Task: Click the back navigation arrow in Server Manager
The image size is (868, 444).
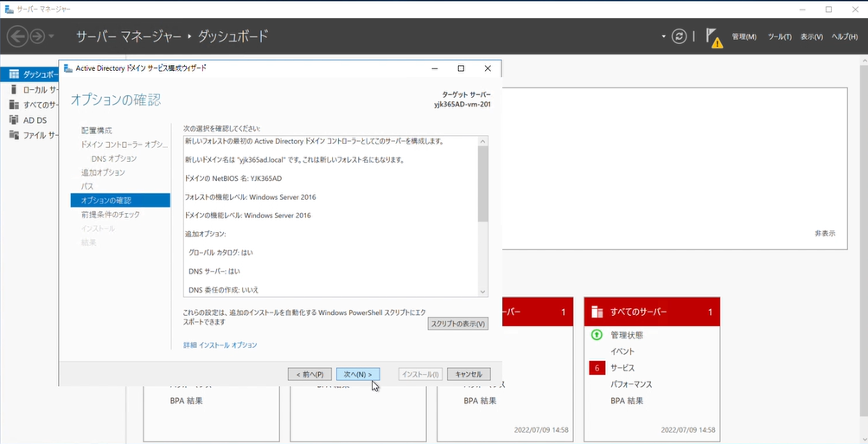Action: click(17, 36)
